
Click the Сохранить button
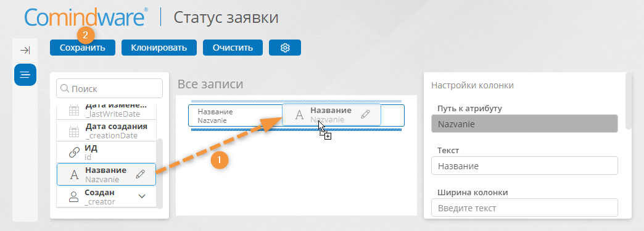click(83, 48)
